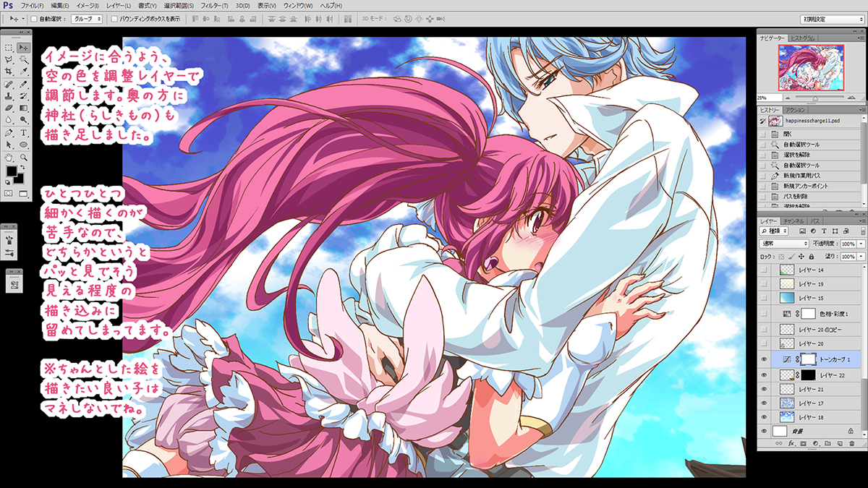This screenshot has width=868, height=488.
Task: Click the delete layer trash icon
Action: pos(852,442)
